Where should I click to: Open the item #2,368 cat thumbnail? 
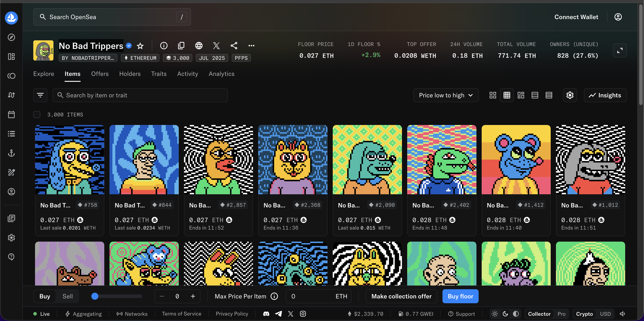(x=293, y=160)
